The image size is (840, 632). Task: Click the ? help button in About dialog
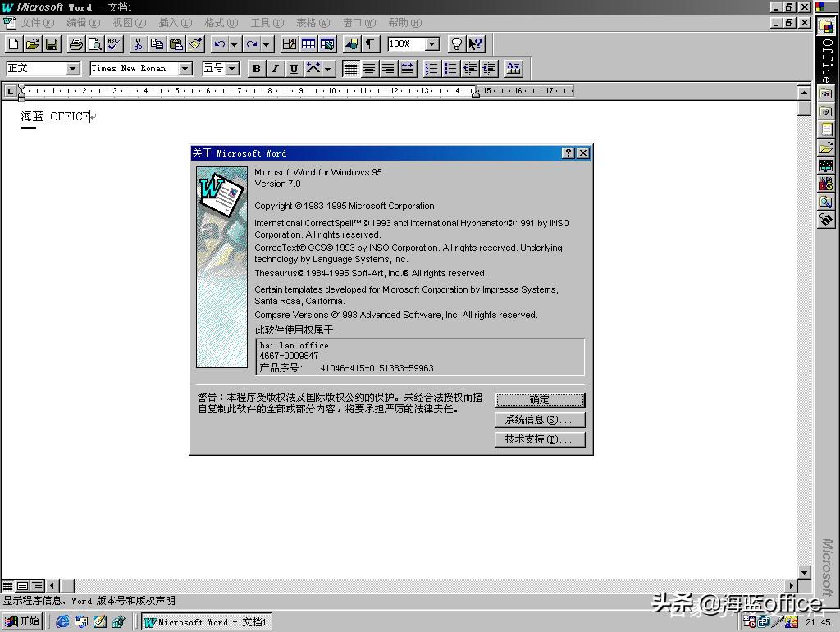(568, 153)
